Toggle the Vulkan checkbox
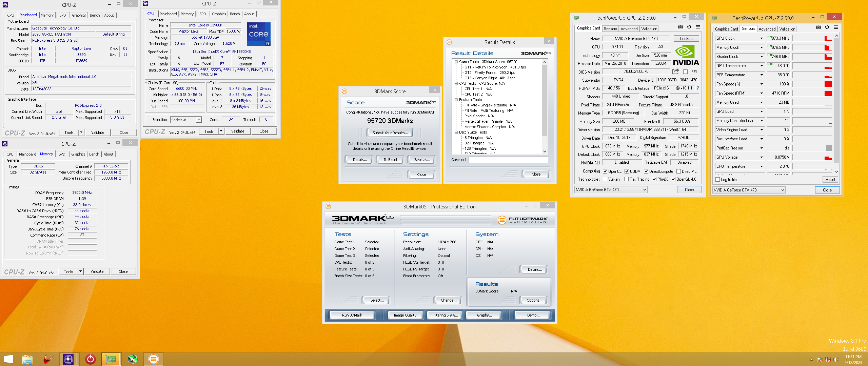The height and width of the screenshot is (366, 868). point(605,179)
